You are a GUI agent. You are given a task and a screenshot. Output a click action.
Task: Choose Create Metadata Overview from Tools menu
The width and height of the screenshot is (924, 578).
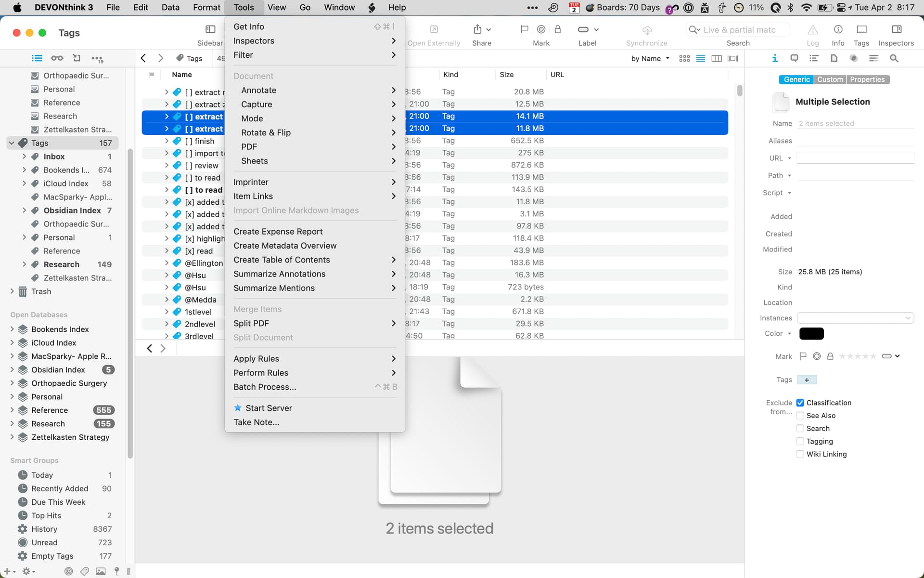285,246
